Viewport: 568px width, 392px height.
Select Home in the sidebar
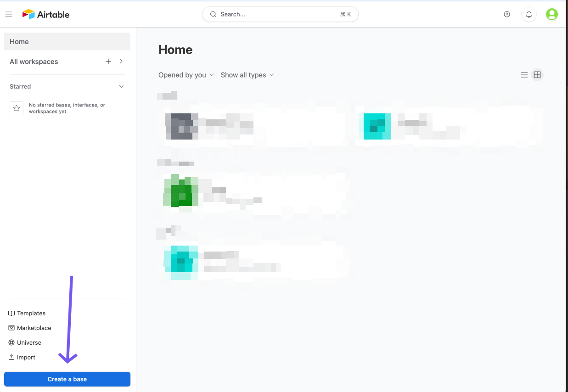[67, 41]
